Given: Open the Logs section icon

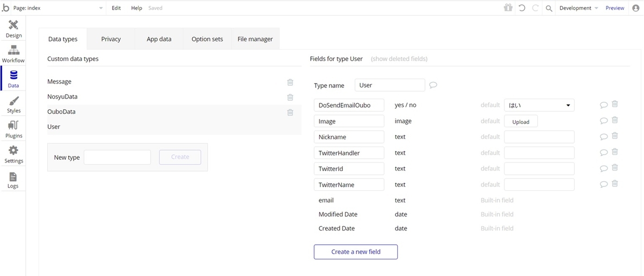Looking at the screenshot, I should tap(13, 176).
